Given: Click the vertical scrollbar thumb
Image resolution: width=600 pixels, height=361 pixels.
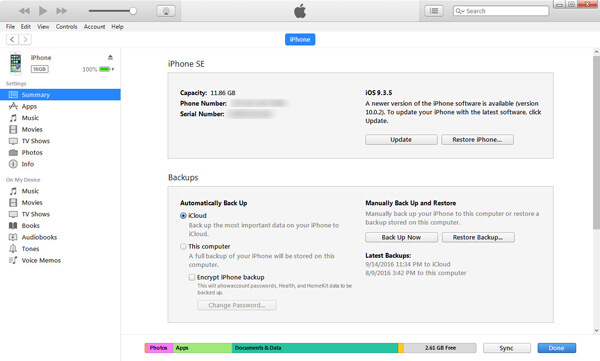Looking at the screenshot, I should 597,142.
